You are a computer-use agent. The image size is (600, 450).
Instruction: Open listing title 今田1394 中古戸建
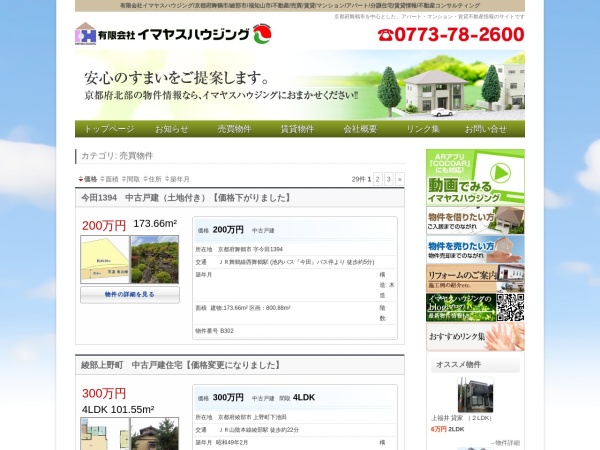pos(186,198)
